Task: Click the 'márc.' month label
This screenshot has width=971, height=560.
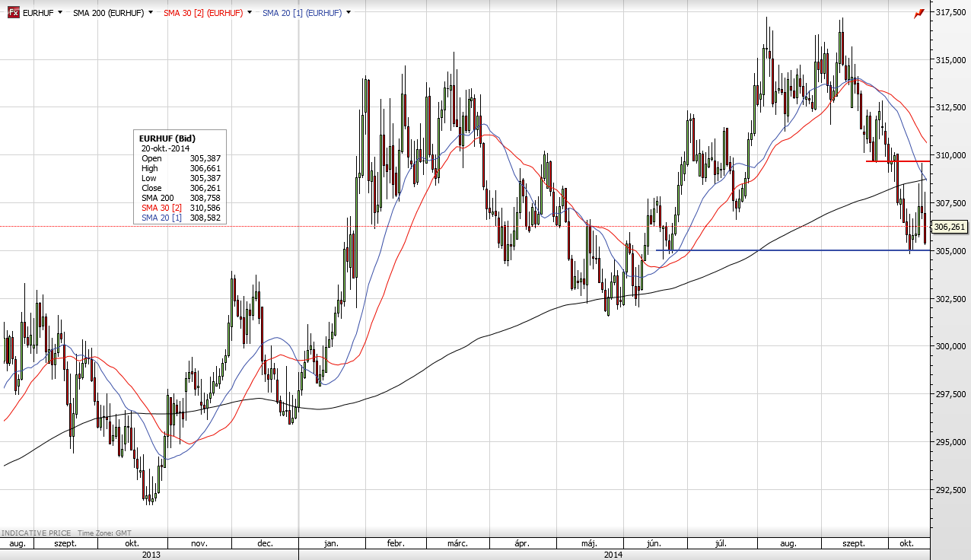Action: click(457, 544)
